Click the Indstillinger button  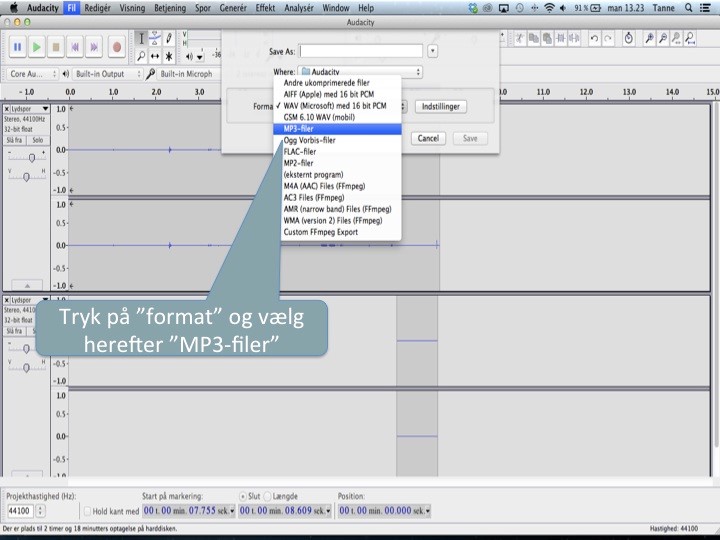click(441, 107)
